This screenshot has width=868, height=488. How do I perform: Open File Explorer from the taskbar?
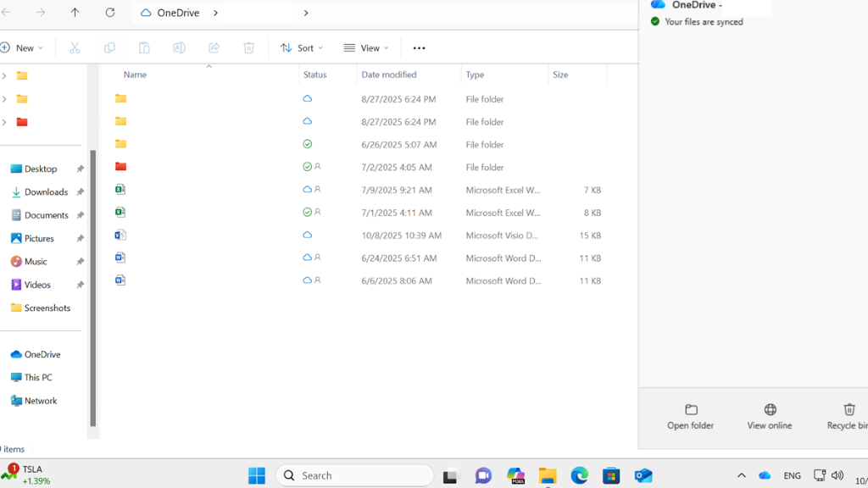click(548, 475)
